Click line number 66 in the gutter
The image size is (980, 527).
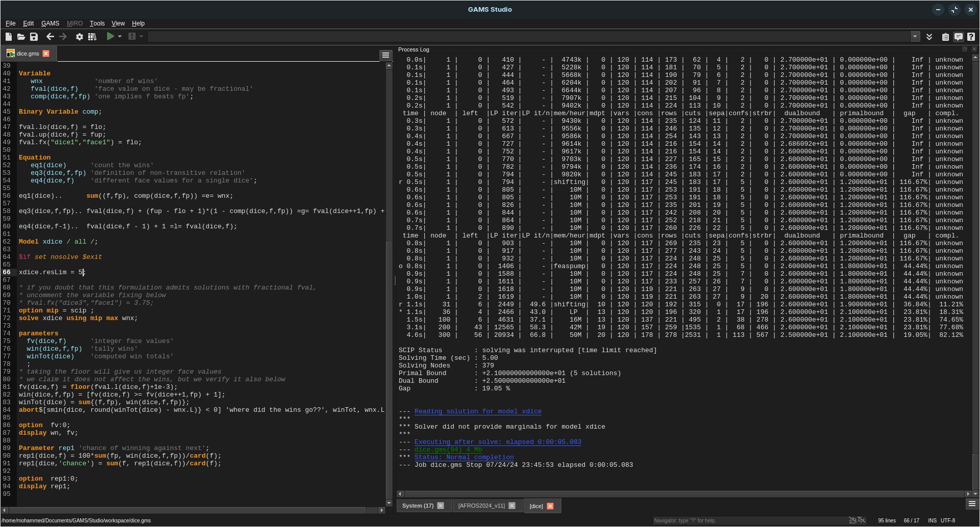pos(7,272)
